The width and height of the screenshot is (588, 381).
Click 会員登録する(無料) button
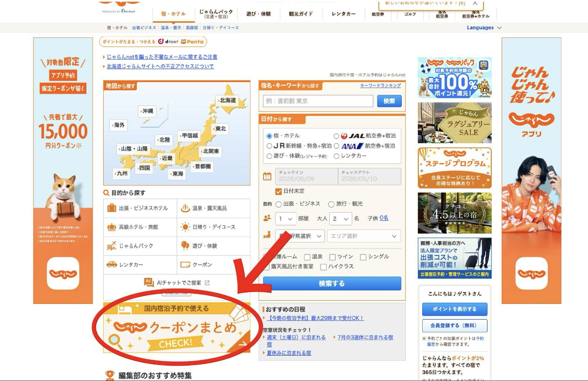pyautogui.click(x=454, y=326)
